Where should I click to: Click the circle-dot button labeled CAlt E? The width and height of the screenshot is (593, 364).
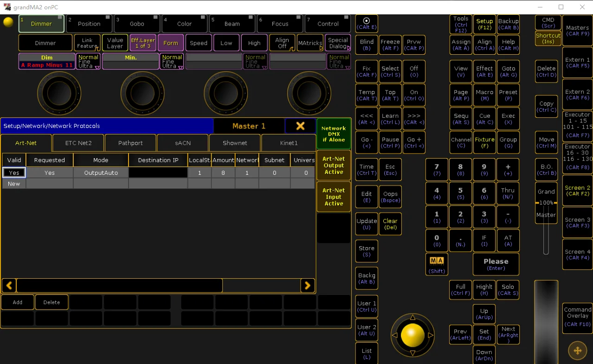pos(367,24)
